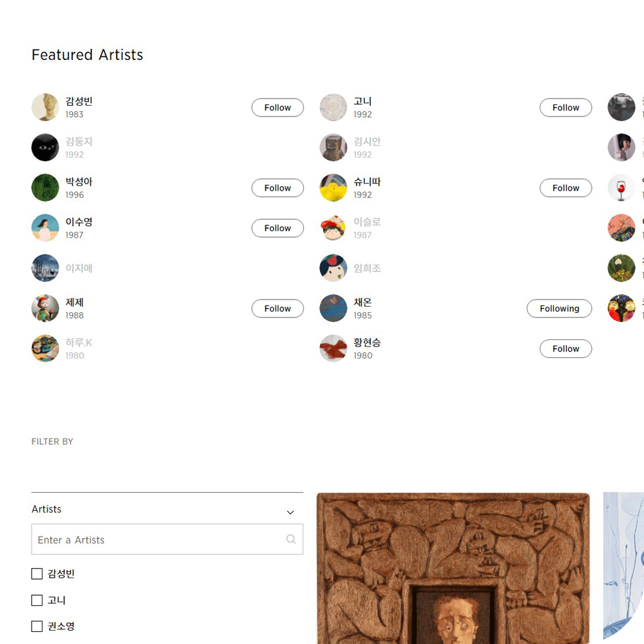
Task: Open the carved wood frame artwork thumbnail
Action: pyautogui.click(x=453, y=569)
